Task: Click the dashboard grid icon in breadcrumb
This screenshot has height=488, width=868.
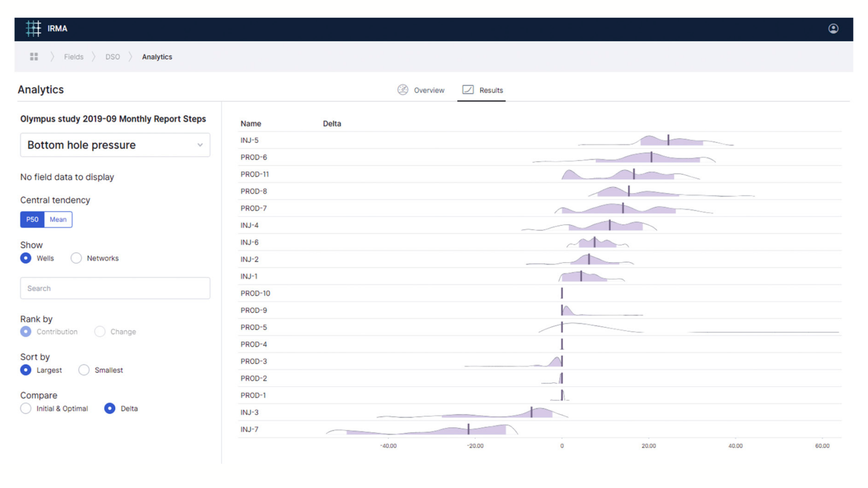Action: (34, 56)
